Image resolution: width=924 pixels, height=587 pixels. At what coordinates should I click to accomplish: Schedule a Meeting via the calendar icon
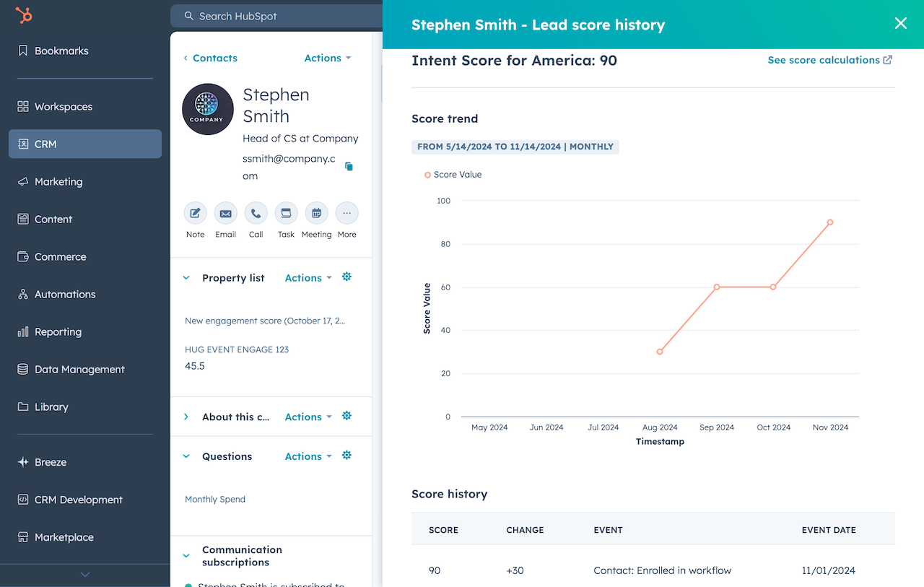[316, 214]
